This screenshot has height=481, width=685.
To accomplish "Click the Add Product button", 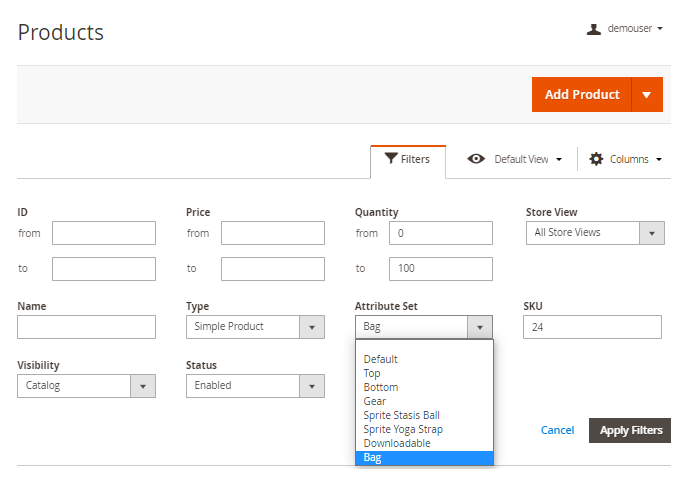I will 582,95.
